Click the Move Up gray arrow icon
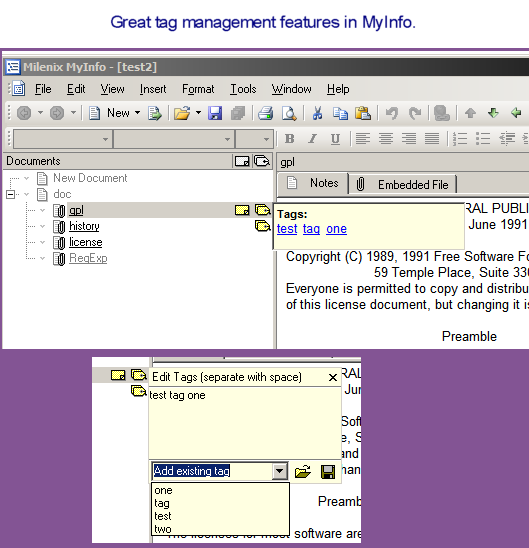Viewport: 529px width, 548px height. pos(470,113)
